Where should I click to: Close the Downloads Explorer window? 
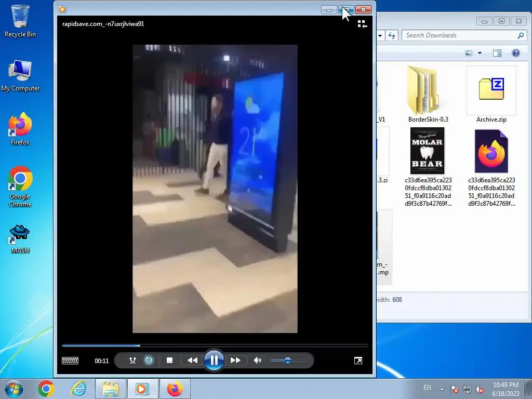pos(519,21)
